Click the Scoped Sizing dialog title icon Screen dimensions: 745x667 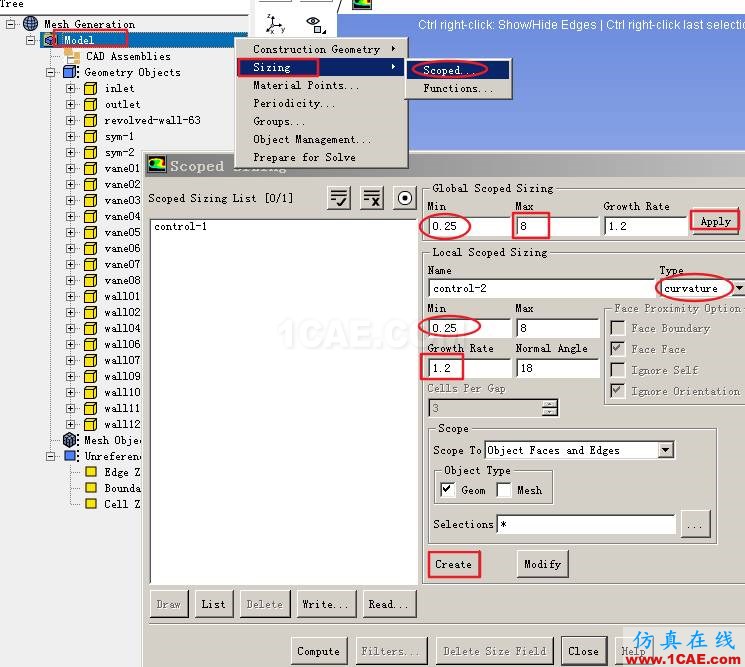156,165
